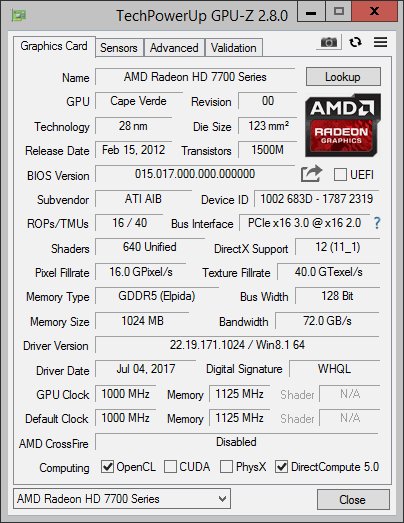Open the hamburger menu icon
404x523 pixels.
coord(380,42)
